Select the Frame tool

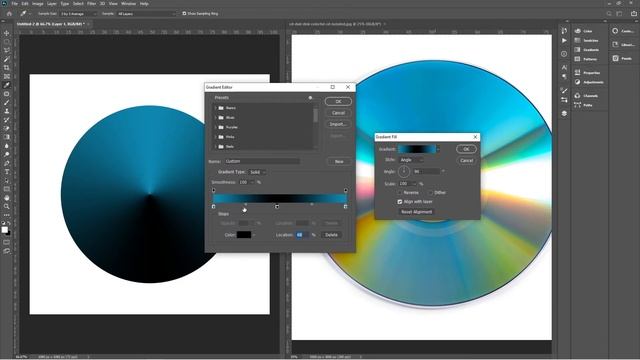click(7, 76)
